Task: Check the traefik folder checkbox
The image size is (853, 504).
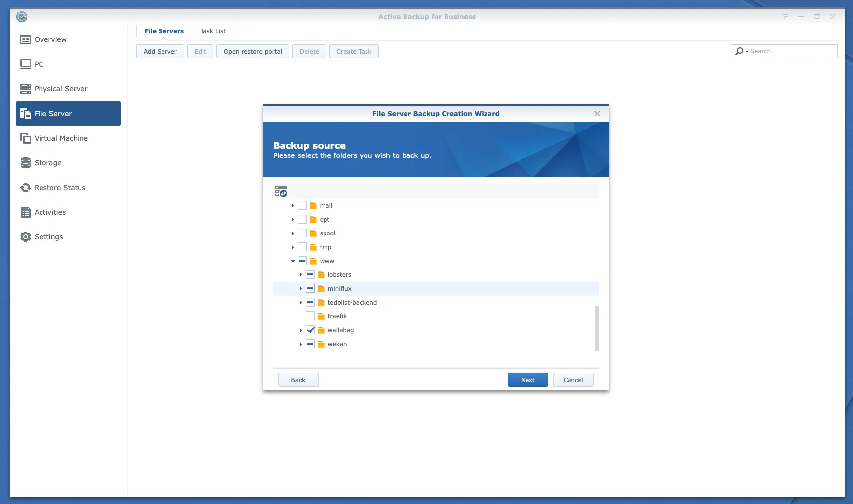Action: 310,316
